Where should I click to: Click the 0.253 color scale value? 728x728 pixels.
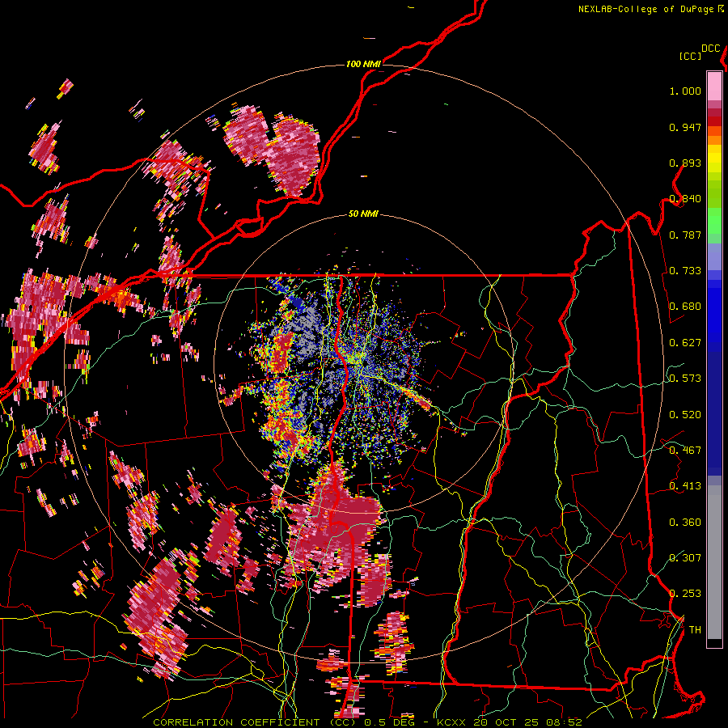[x=685, y=594]
